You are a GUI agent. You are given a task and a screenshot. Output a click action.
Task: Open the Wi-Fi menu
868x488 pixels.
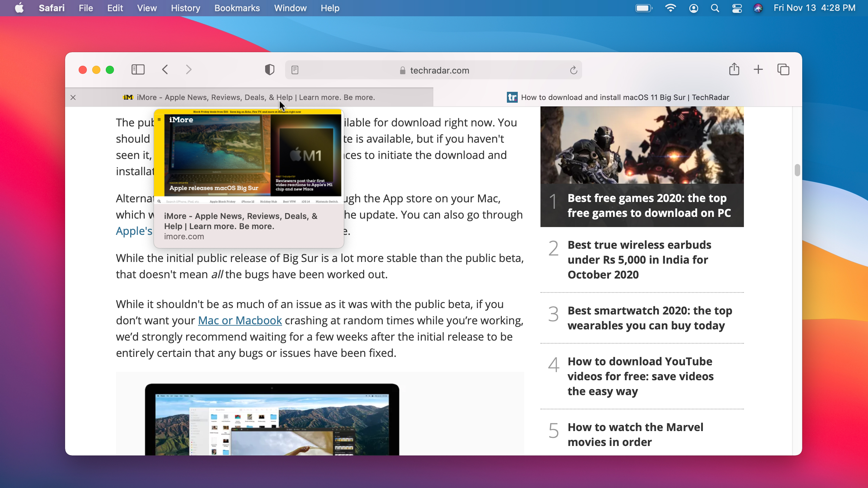[670, 8]
